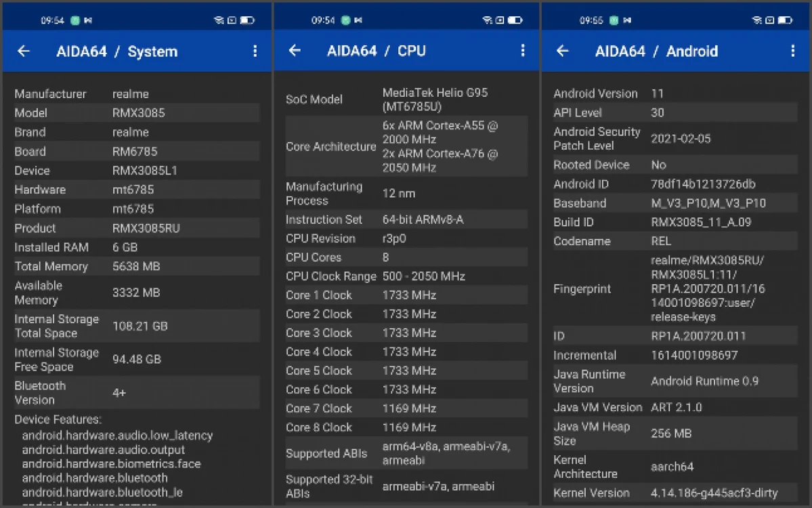812x508 pixels.
Task: Select Internal Storage Free Space 94.48 GB
Action: pyautogui.click(x=137, y=360)
